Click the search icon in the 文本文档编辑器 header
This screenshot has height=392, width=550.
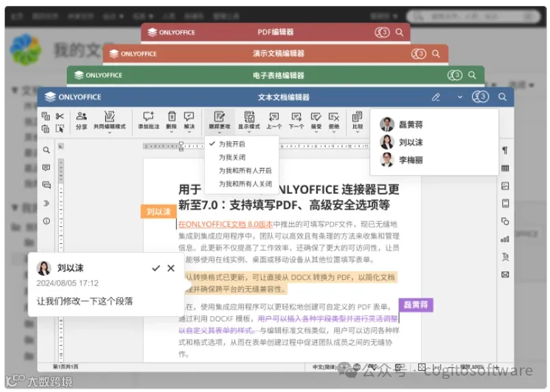click(x=502, y=97)
